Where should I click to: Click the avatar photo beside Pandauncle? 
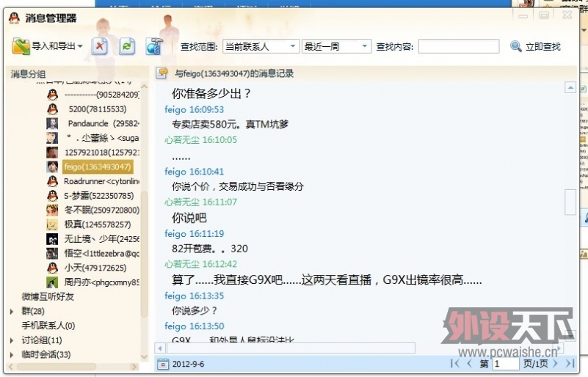[x=52, y=123]
